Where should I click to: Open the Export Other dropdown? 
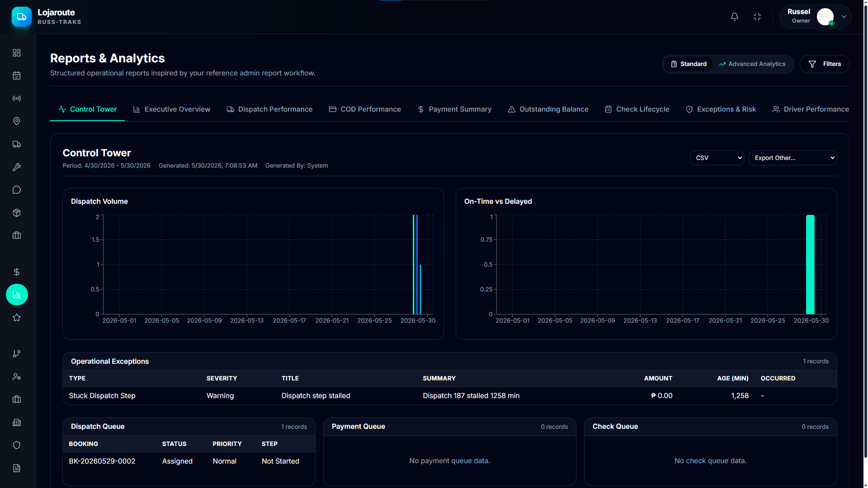click(x=793, y=158)
